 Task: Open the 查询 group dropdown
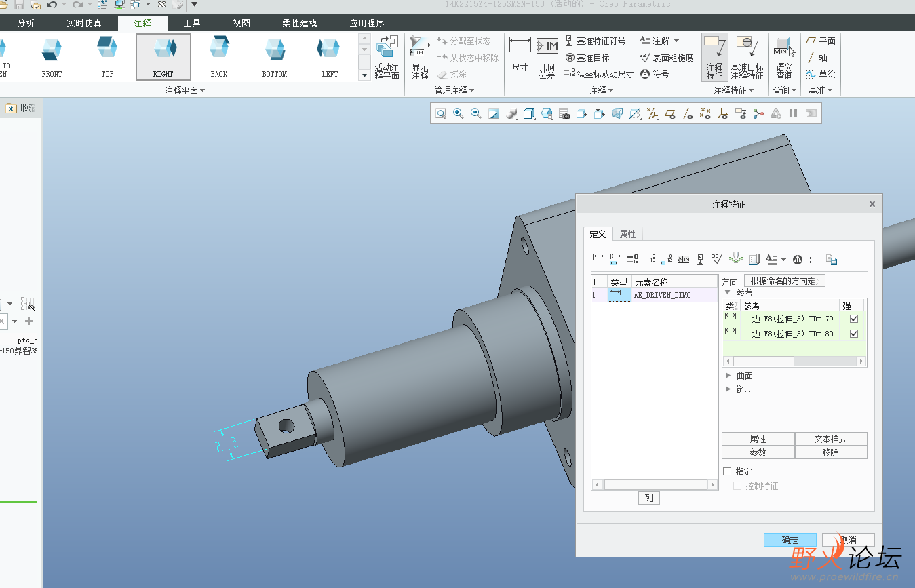coord(785,90)
